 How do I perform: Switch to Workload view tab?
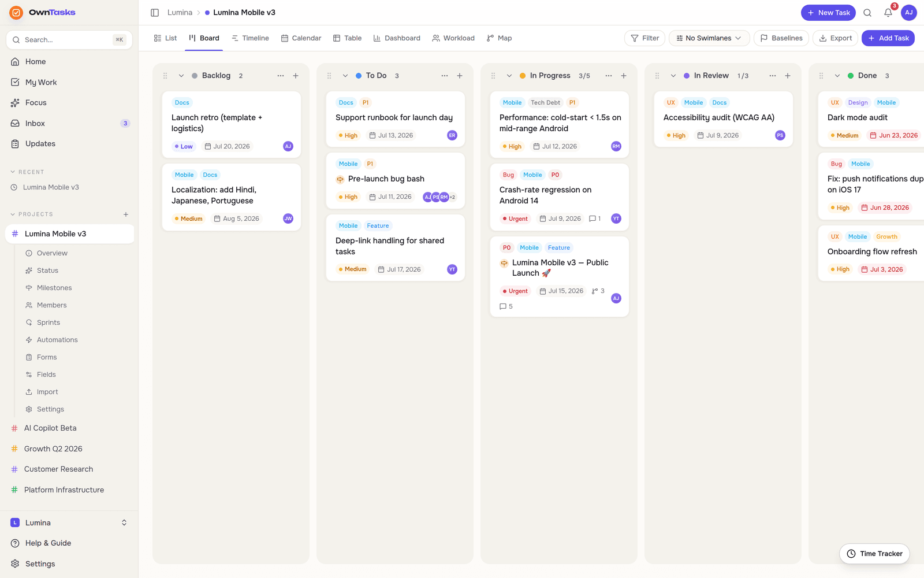453,38
